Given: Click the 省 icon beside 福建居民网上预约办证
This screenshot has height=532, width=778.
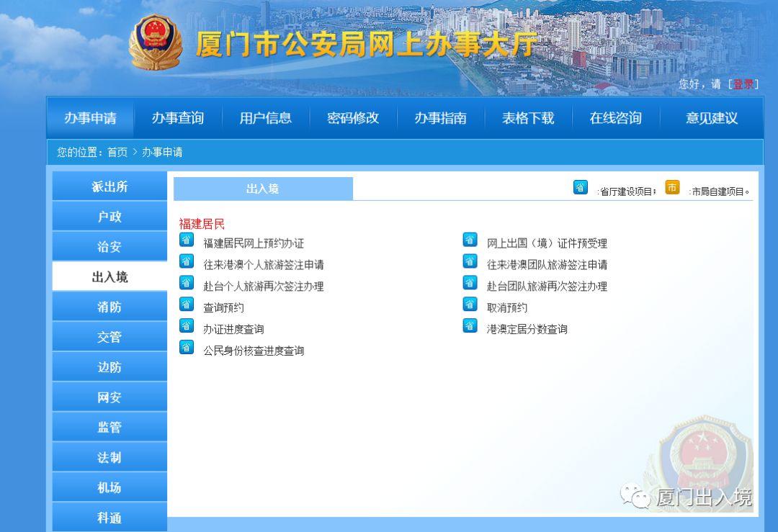Looking at the screenshot, I should coord(187,240).
